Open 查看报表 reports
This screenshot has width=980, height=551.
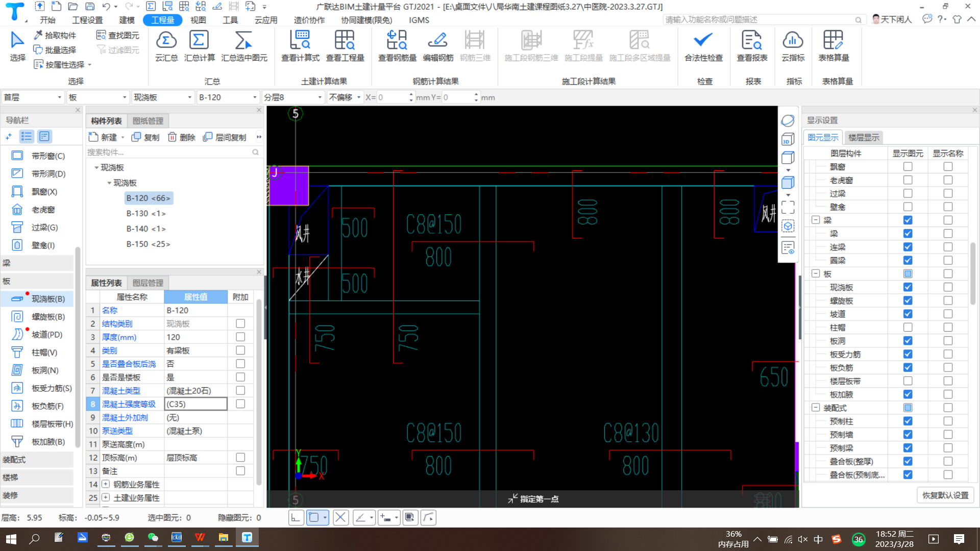[752, 46]
